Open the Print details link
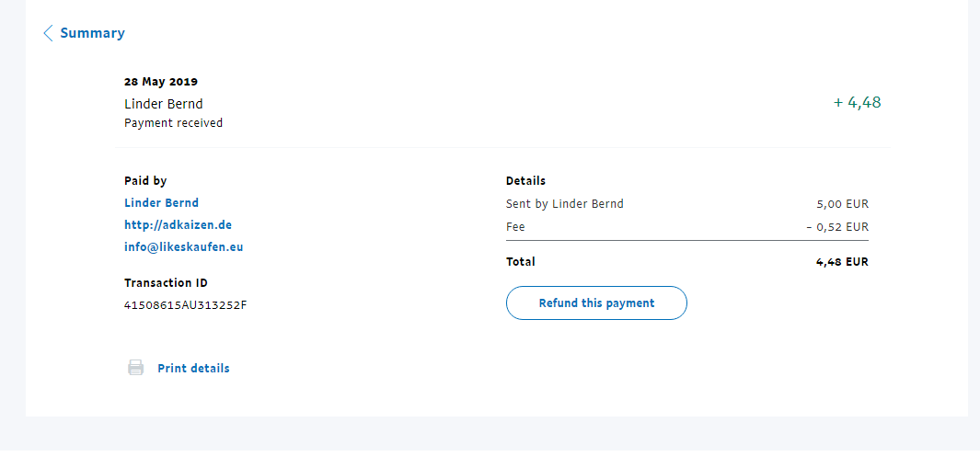The height and width of the screenshot is (468, 980). (x=193, y=368)
